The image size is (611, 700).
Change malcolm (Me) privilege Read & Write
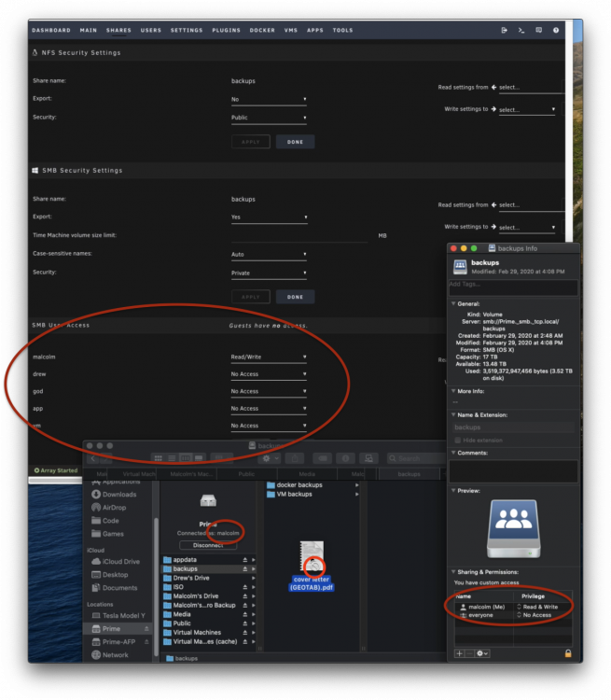(537, 607)
